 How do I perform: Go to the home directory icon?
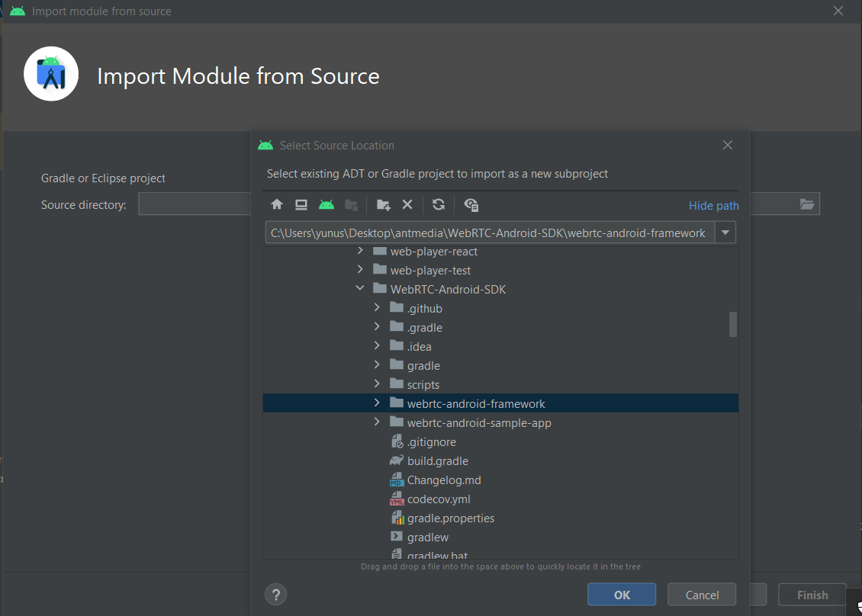276,205
